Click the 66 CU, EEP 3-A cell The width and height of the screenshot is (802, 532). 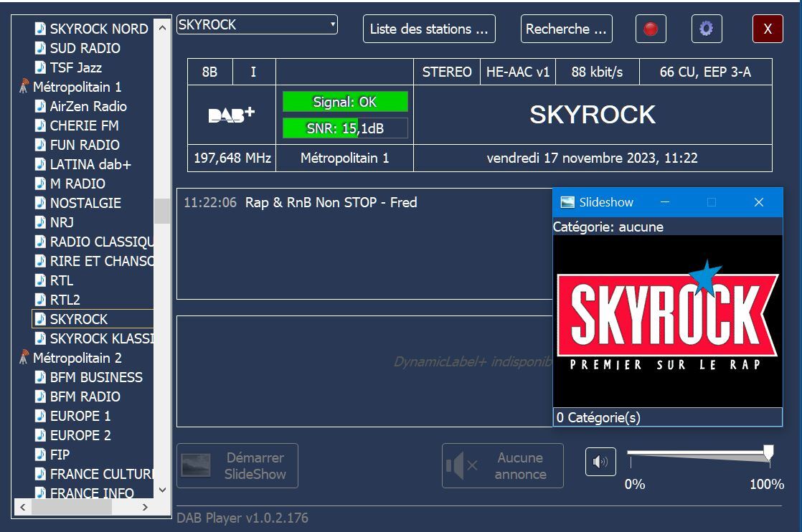coord(705,72)
